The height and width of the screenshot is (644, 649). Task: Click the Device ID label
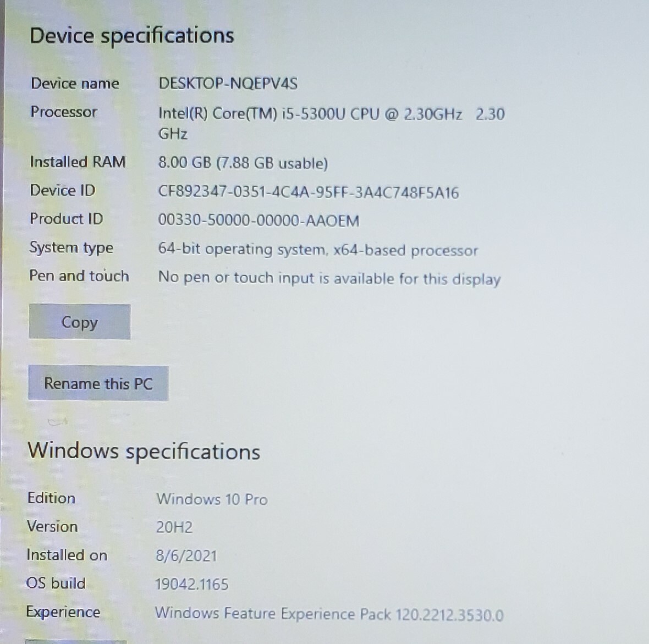coord(63,190)
